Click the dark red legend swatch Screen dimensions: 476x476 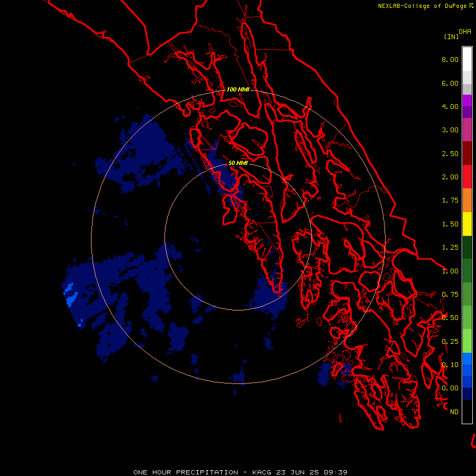pyautogui.click(x=467, y=153)
